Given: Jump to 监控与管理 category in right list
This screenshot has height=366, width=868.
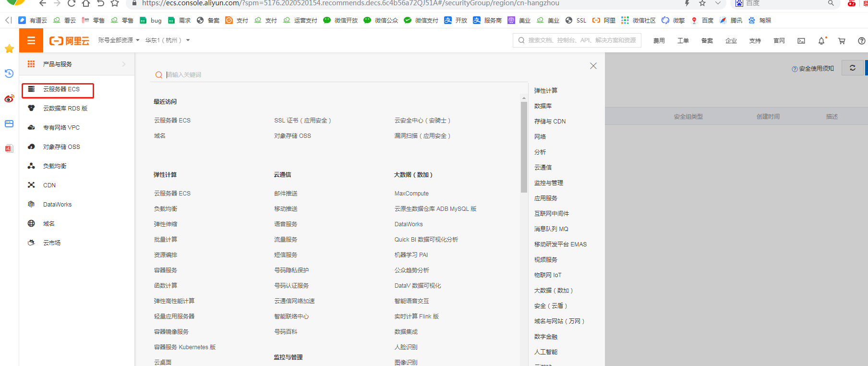Looking at the screenshot, I should pos(549,183).
